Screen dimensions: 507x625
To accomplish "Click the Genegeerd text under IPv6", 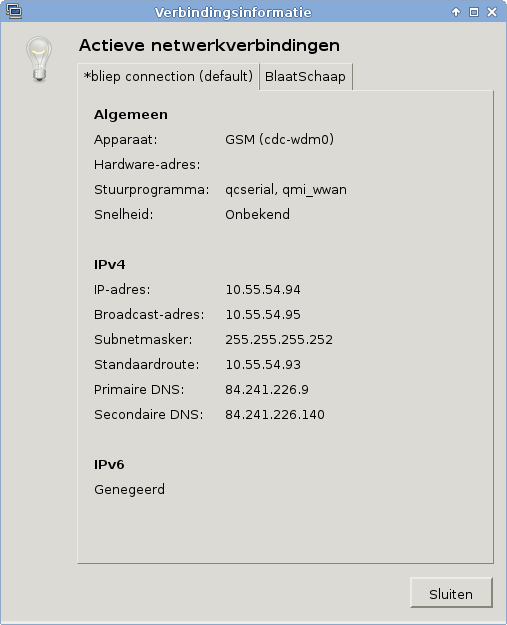I will (x=130, y=489).
